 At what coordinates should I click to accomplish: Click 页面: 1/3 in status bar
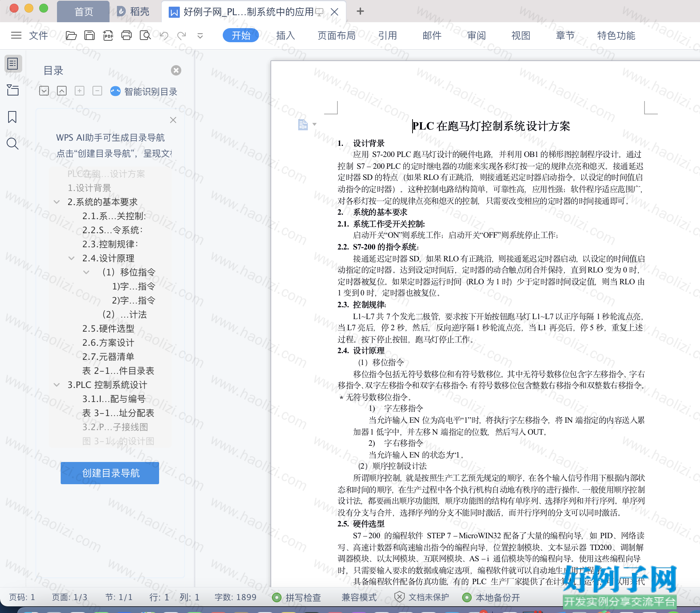click(x=70, y=597)
